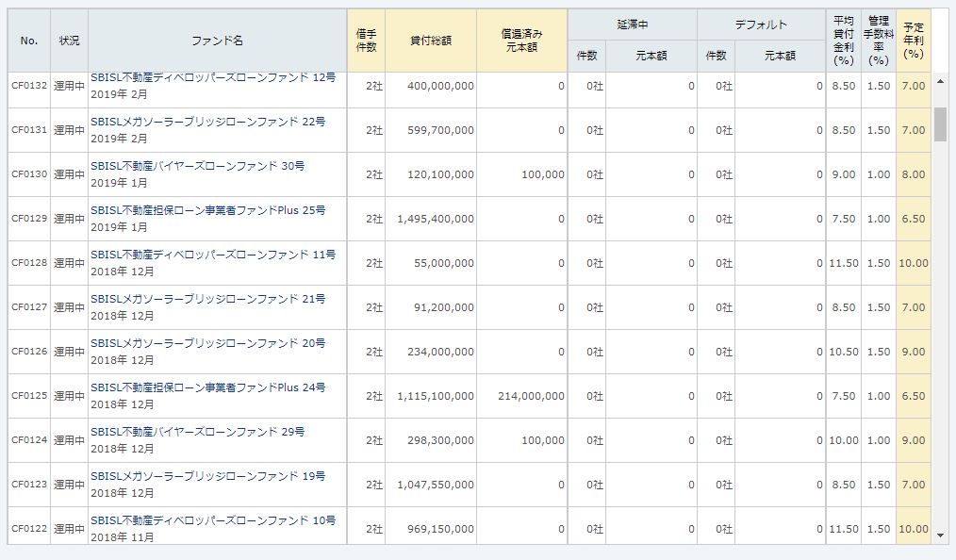Open SBISLメガソーラーブリッジローンファンド 19号 link
The height and width of the screenshot is (560, 956).
[x=208, y=476]
